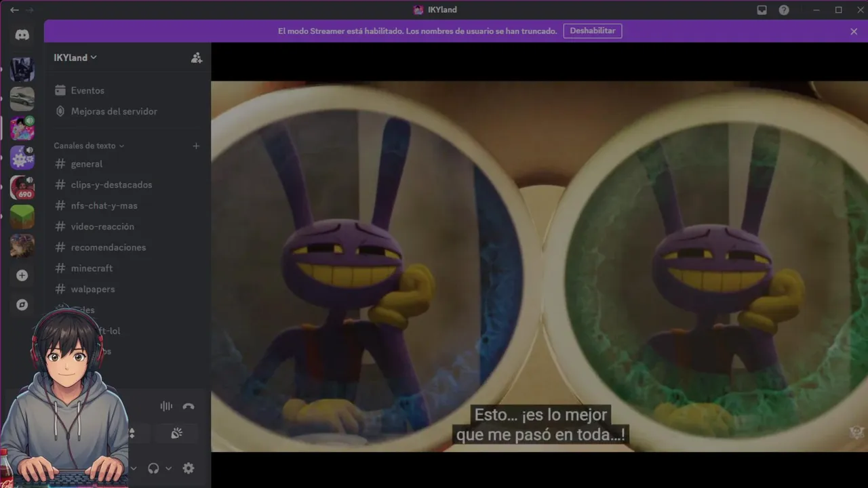
Task: Open Discord home direct messages
Action: [x=22, y=35]
